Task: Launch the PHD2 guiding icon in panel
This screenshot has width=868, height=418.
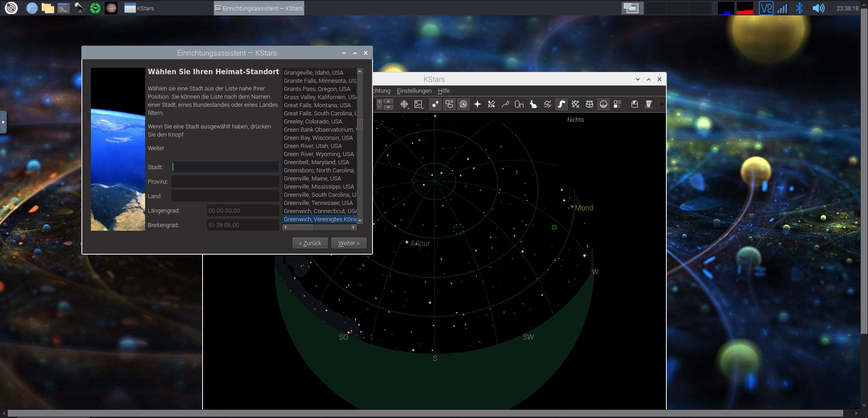Action: (95, 8)
